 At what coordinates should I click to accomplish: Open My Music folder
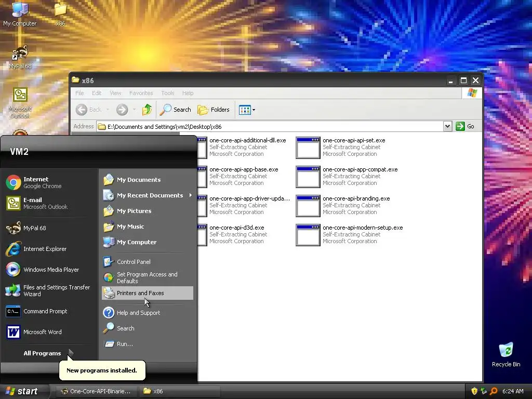point(147,227)
